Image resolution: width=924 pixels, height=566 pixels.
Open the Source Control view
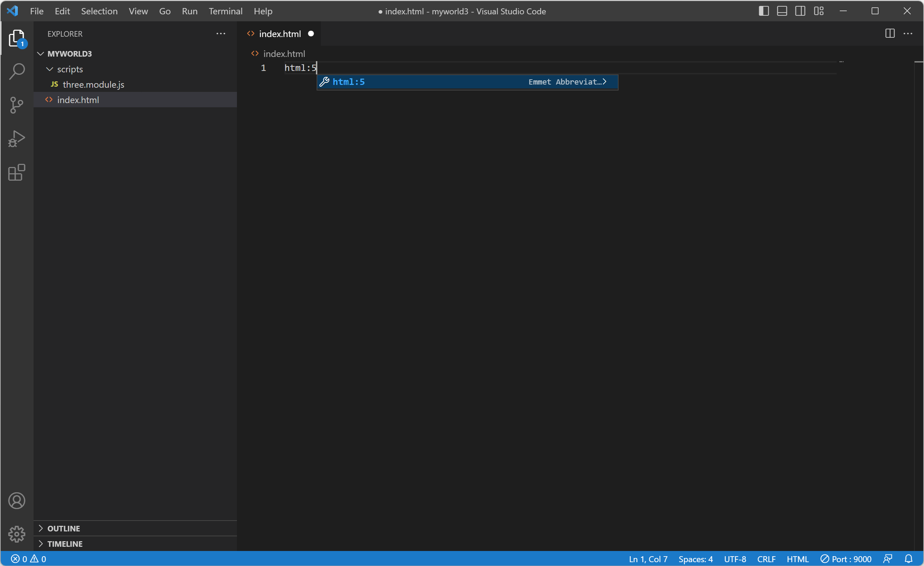(x=16, y=105)
